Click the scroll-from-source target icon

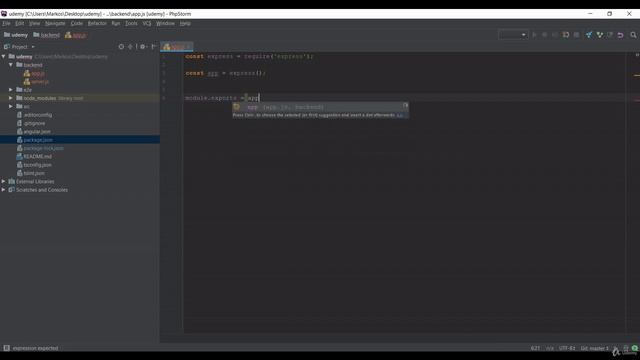(121, 47)
